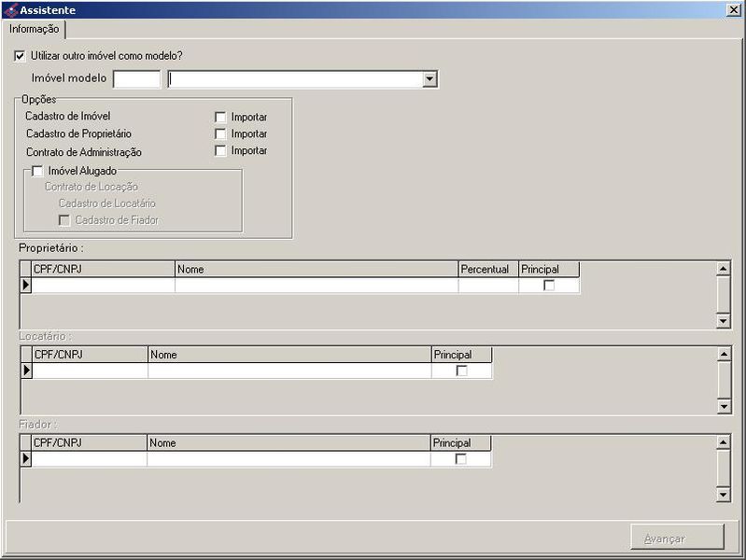Screen dimensions: 746x560
Task: Click the Assistente app icon in title bar
Action: (10, 9)
